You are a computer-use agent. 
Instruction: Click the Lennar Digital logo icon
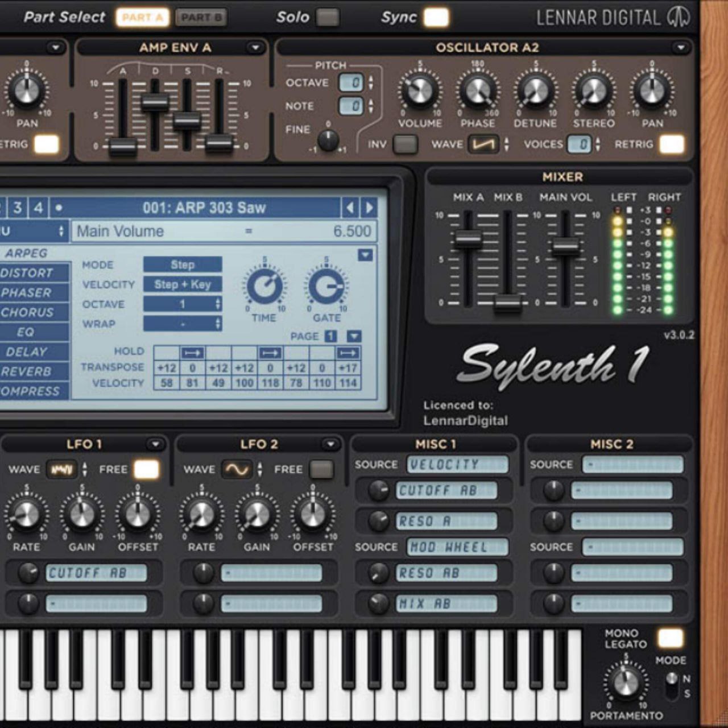pos(679,17)
